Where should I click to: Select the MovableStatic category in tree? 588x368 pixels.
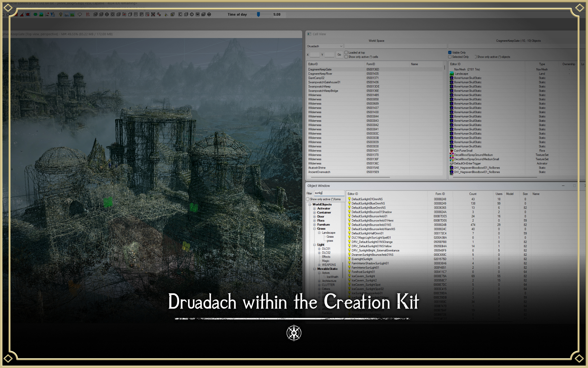[x=327, y=269]
